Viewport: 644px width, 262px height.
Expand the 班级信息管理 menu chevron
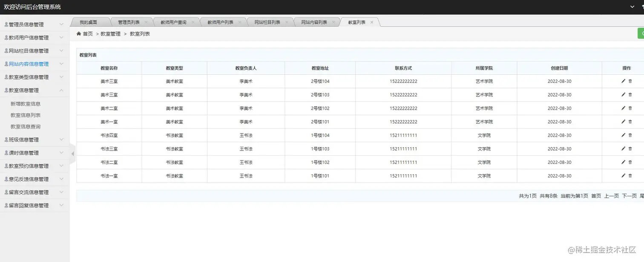coord(61,140)
